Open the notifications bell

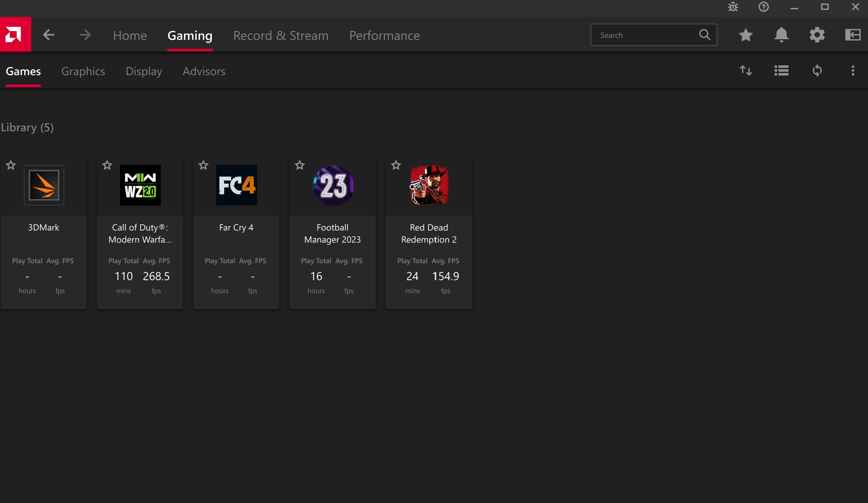[781, 35]
